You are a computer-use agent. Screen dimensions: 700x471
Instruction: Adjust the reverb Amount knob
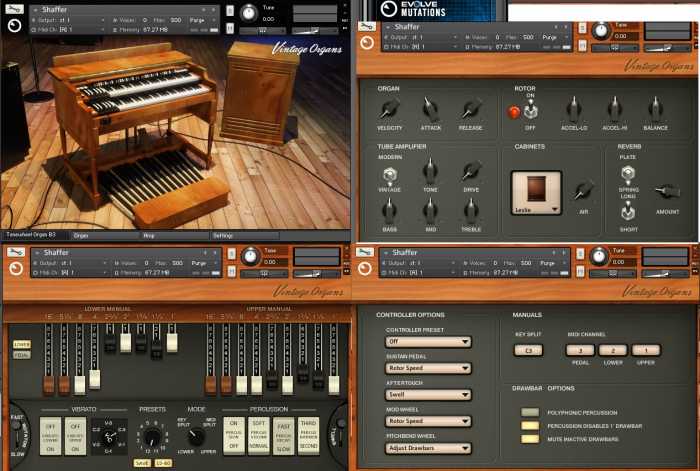tap(667, 192)
